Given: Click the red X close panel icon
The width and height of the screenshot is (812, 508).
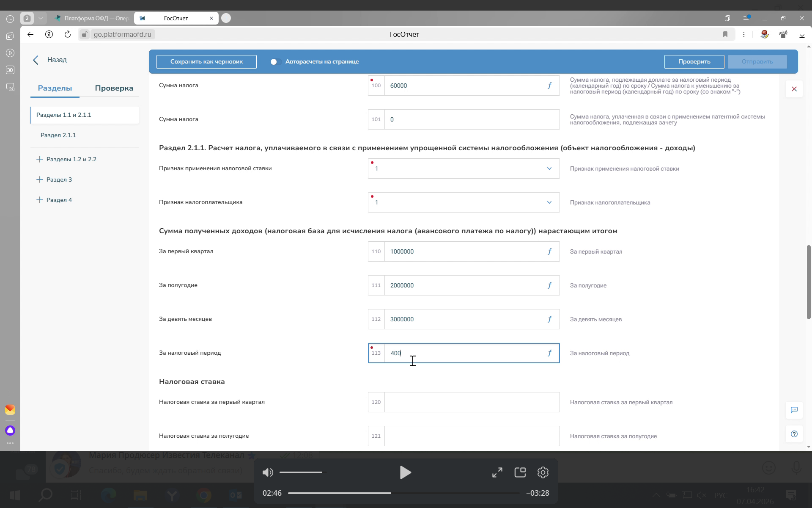Looking at the screenshot, I should (x=794, y=89).
